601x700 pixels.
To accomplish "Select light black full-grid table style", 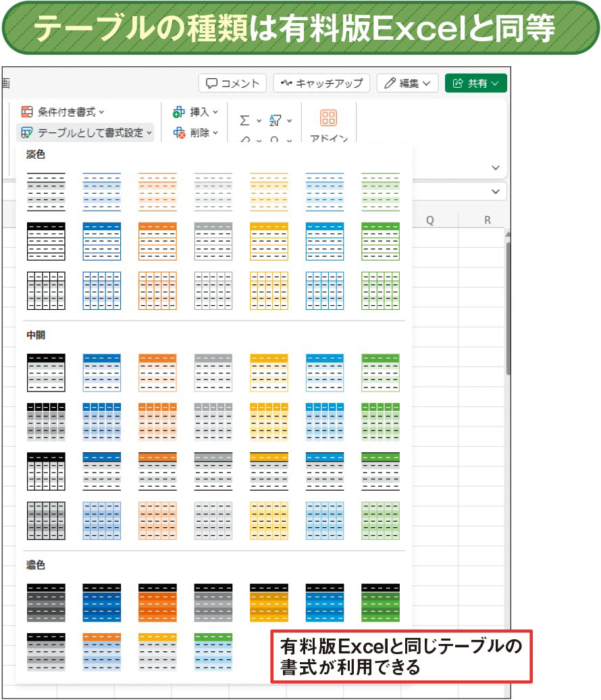I will pyautogui.click(x=46, y=291).
